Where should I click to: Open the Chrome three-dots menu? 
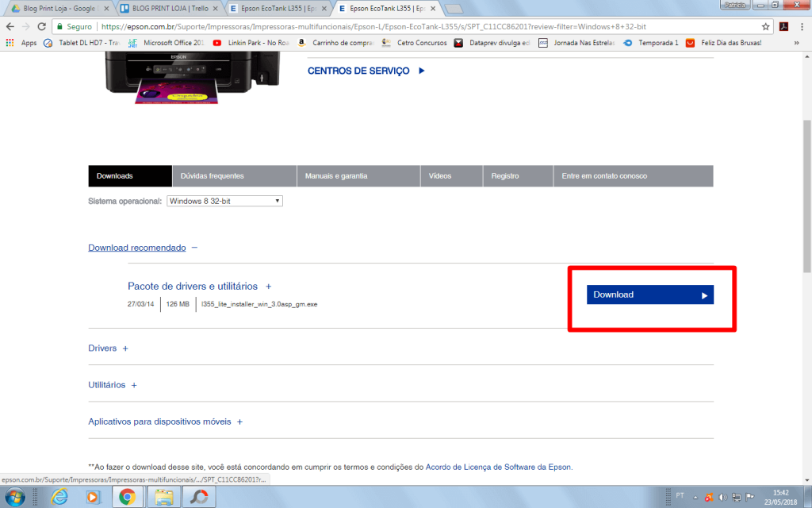point(801,26)
